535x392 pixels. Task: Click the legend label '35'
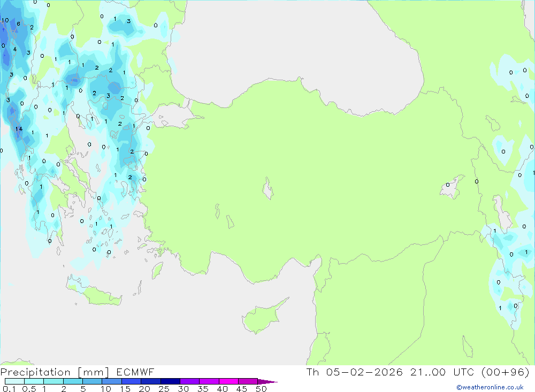click(203, 389)
